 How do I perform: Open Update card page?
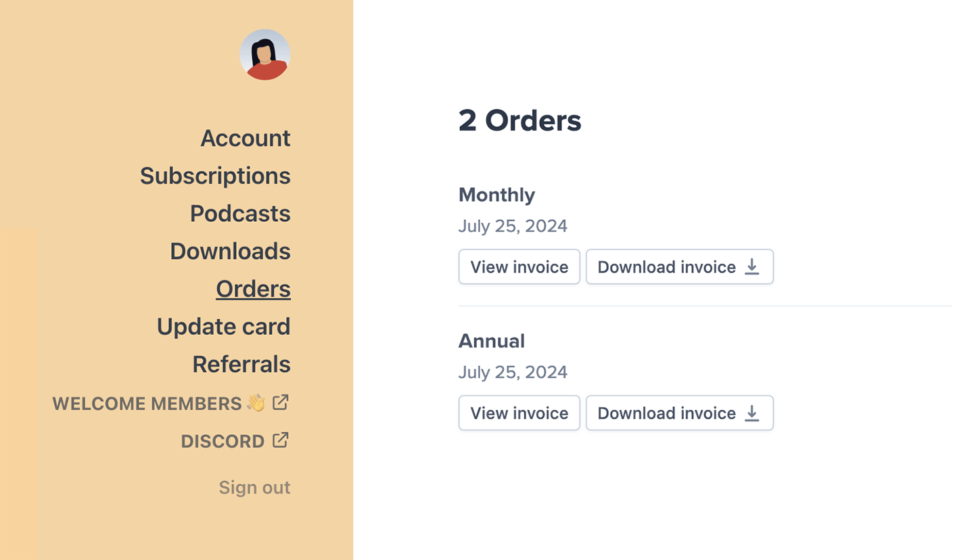click(223, 327)
